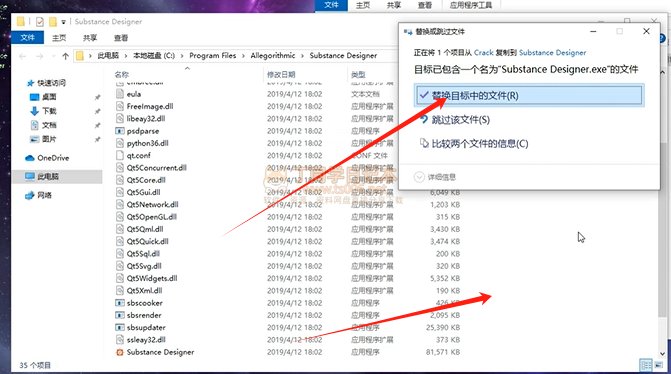Open the quick access toolbar dropdown arrow
Screen dimensions: 671x374
(63, 21)
